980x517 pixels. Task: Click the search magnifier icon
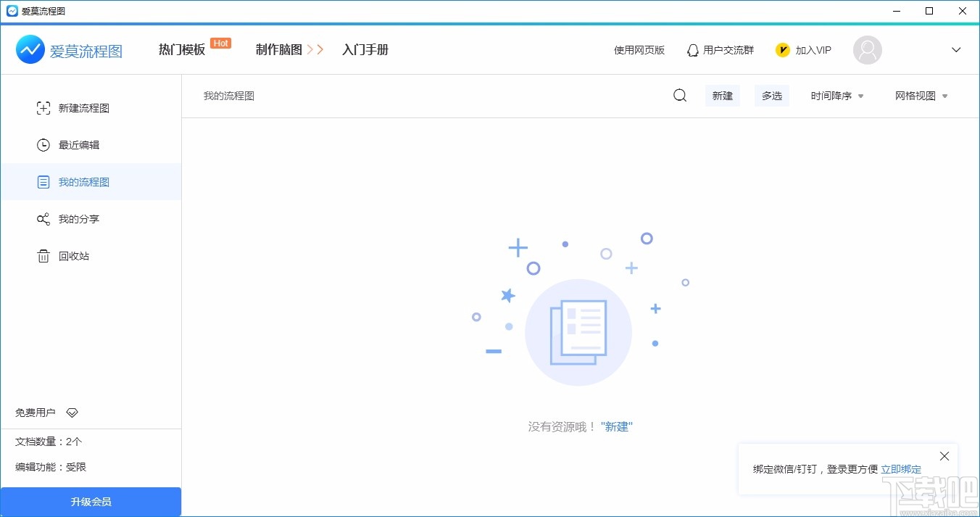(x=679, y=95)
